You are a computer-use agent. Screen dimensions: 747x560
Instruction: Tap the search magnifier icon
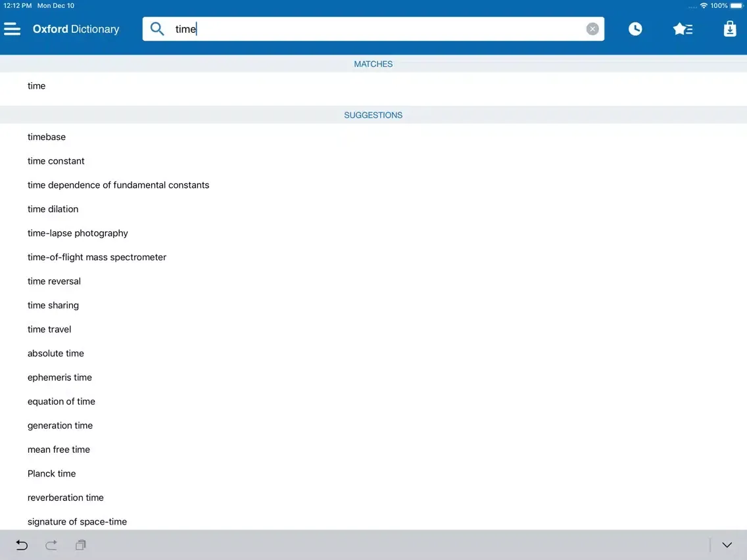click(157, 29)
